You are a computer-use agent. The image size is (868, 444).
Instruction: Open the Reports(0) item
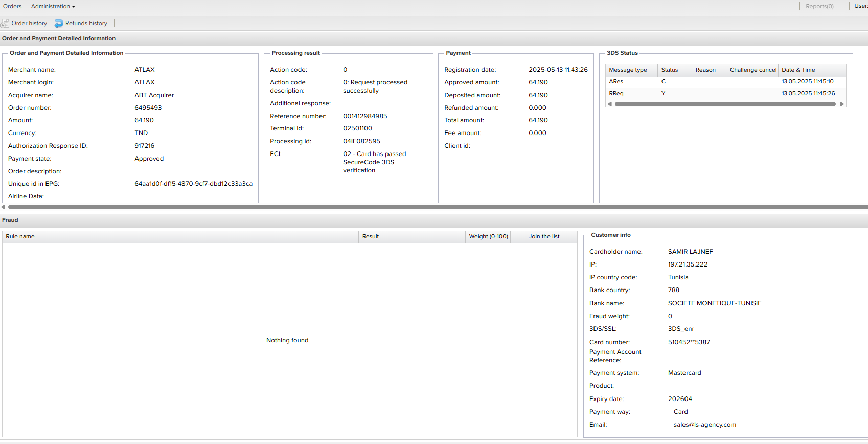coord(819,7)
